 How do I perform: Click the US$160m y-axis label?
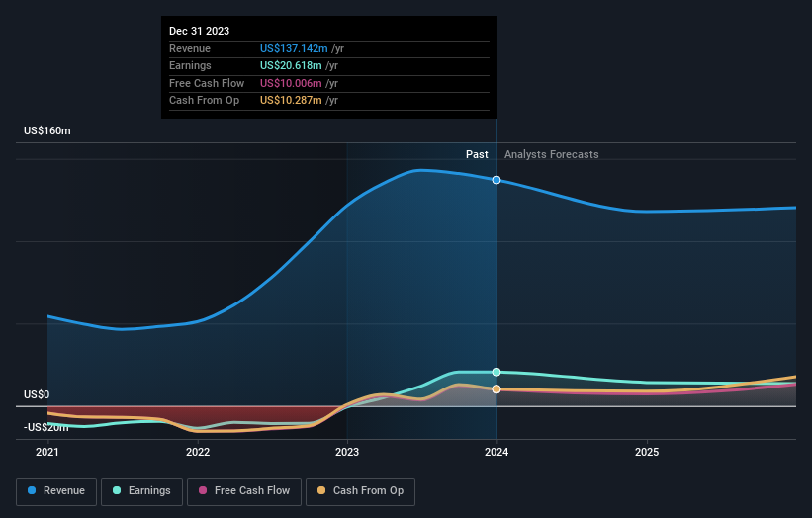[47, 130]
